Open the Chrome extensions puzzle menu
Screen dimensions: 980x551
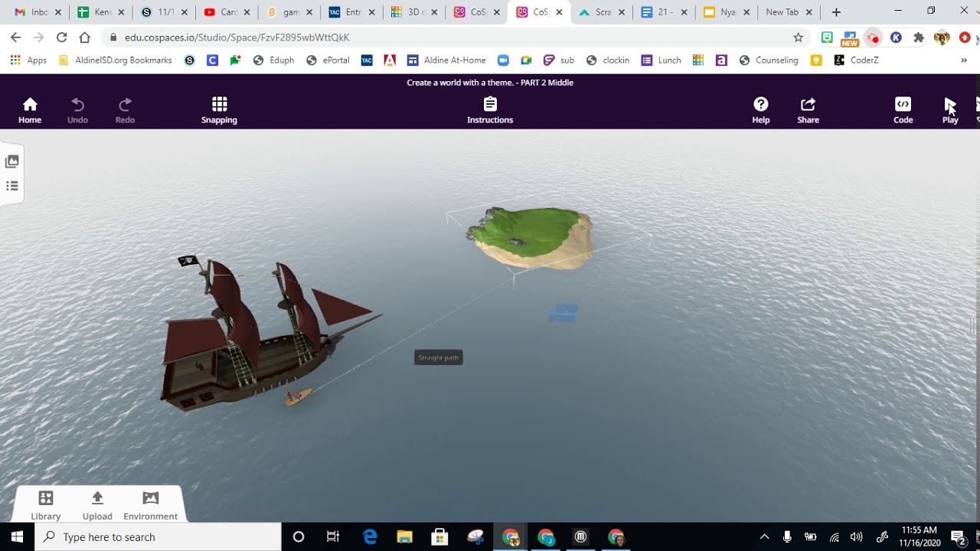919,37
